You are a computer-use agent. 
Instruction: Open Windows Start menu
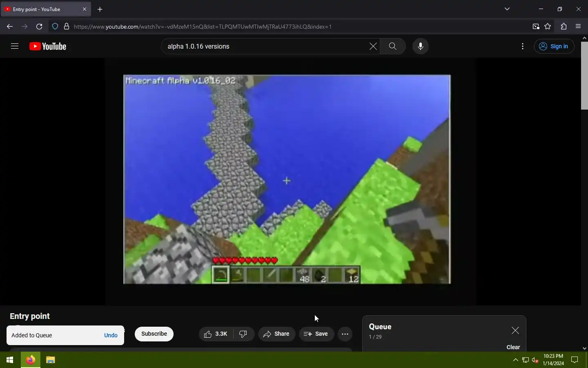(10, 360)
